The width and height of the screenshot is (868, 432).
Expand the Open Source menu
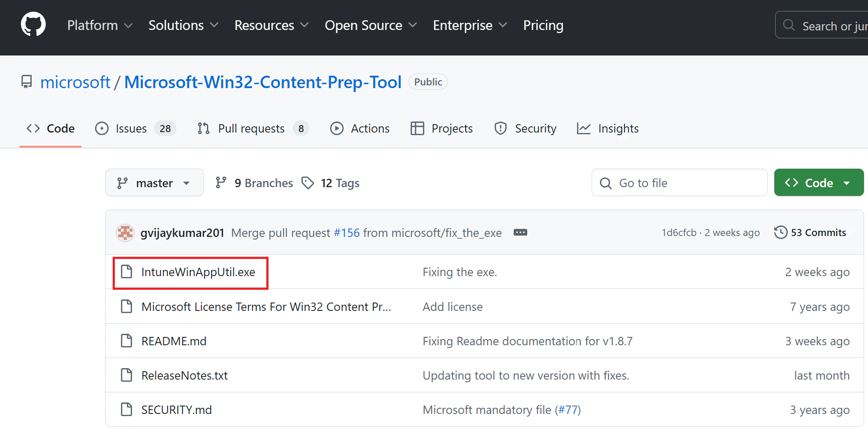(x=371, y=25)
